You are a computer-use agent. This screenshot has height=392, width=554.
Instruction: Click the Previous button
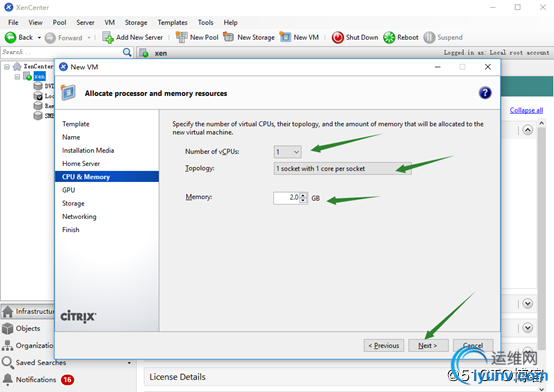(x=383, y=345)
